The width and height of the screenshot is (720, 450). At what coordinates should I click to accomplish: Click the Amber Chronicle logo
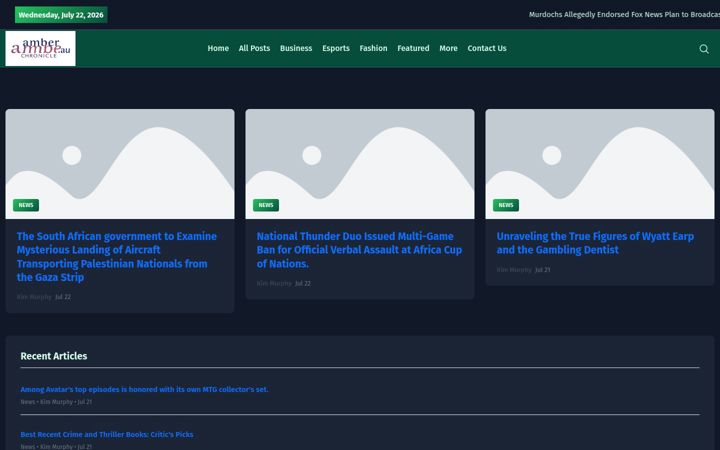click(40, 49)
